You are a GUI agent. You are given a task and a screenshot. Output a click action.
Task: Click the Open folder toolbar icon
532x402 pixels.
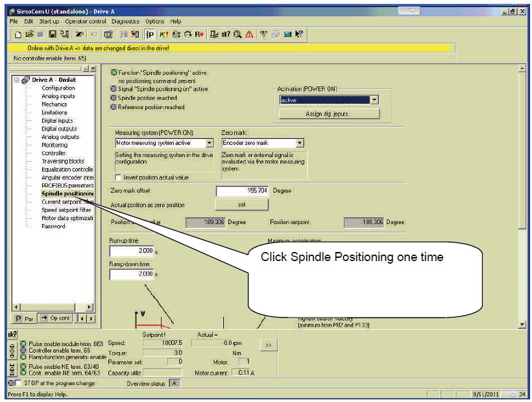30,34
